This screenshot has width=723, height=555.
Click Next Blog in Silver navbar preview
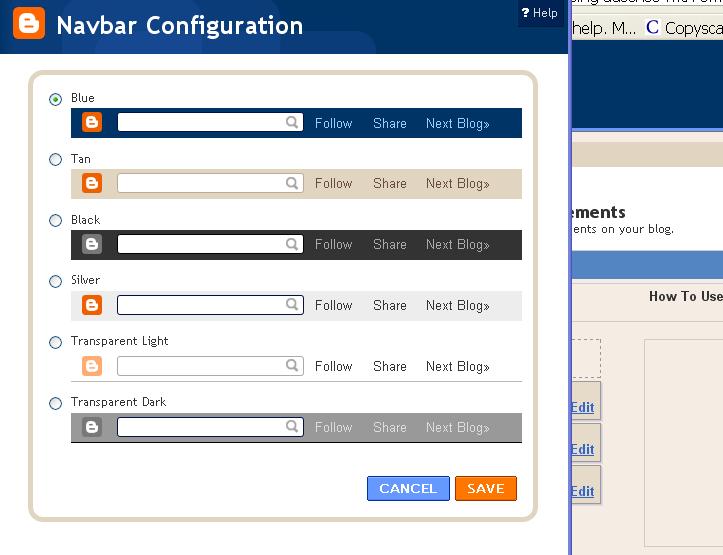[x=457, y=306]
